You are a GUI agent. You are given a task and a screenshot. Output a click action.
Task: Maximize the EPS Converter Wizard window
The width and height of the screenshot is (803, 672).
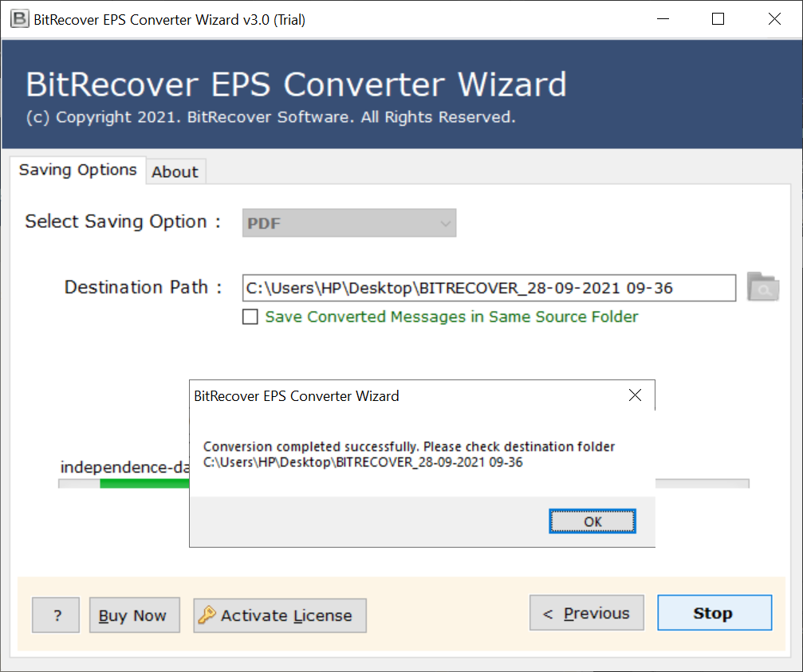(x=718, y=19)
